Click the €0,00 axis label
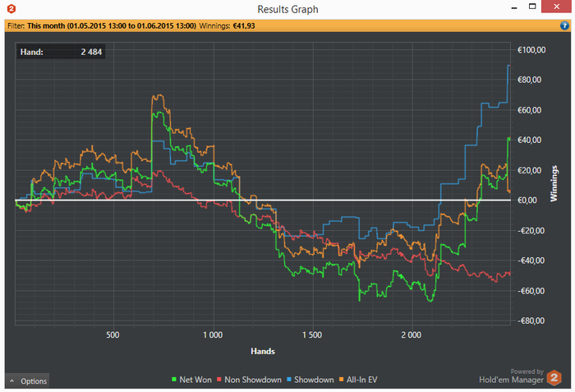Image resolution: width=575 pixels, height=392 pixels. (x=527, y=200)
